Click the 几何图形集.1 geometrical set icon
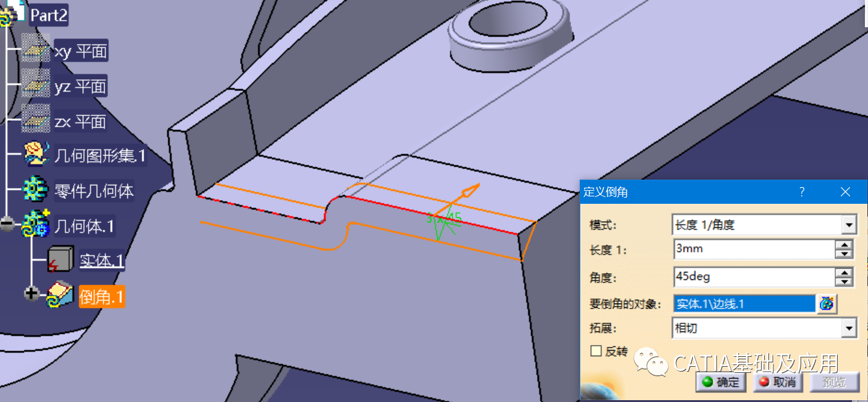The width and height of the screenshot is (868, 402). pyautogui.click(x=37, y=155)
